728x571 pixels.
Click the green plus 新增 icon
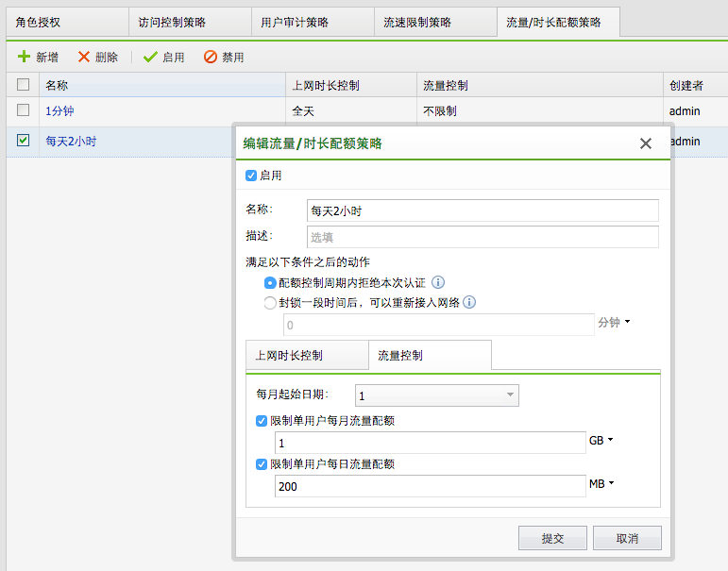pyautogui.click(x=24, y=58)
